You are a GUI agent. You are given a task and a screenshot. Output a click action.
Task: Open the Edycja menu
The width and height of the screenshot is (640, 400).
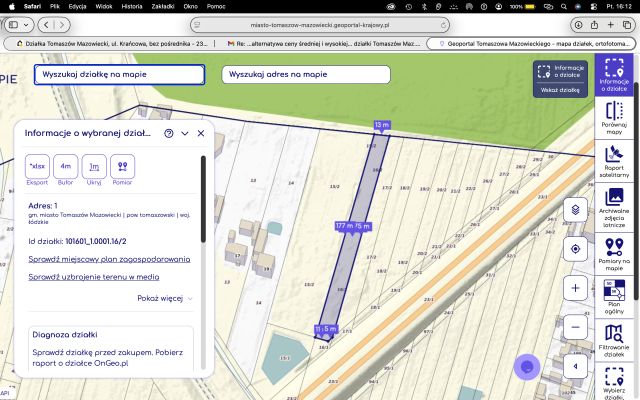click(x=77, y=6)
